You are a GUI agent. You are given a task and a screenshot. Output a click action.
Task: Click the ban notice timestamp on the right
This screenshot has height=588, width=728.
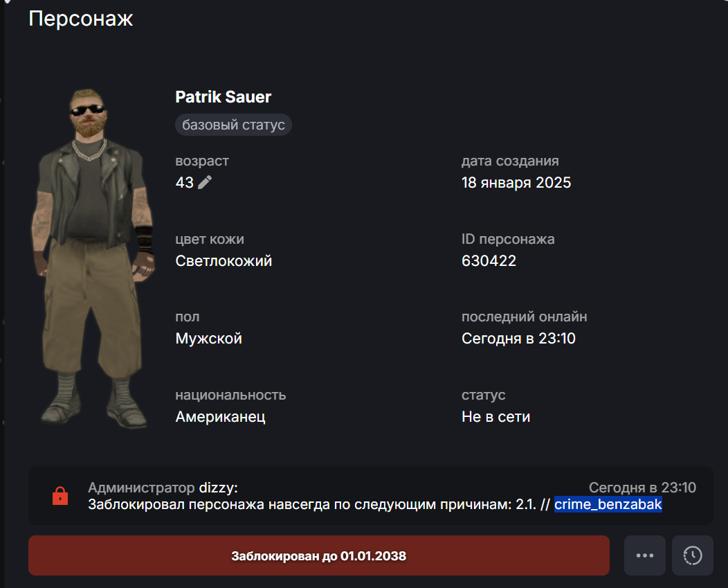point(642,487)
